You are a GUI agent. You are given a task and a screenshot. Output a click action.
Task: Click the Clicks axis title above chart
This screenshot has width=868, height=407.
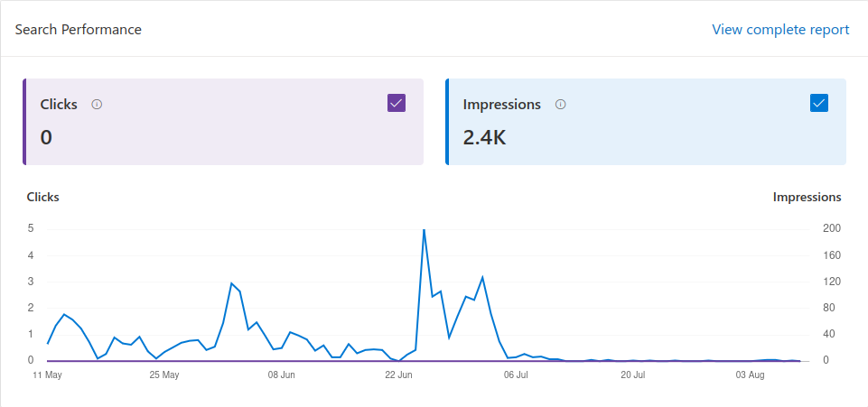tap(43, 197)
